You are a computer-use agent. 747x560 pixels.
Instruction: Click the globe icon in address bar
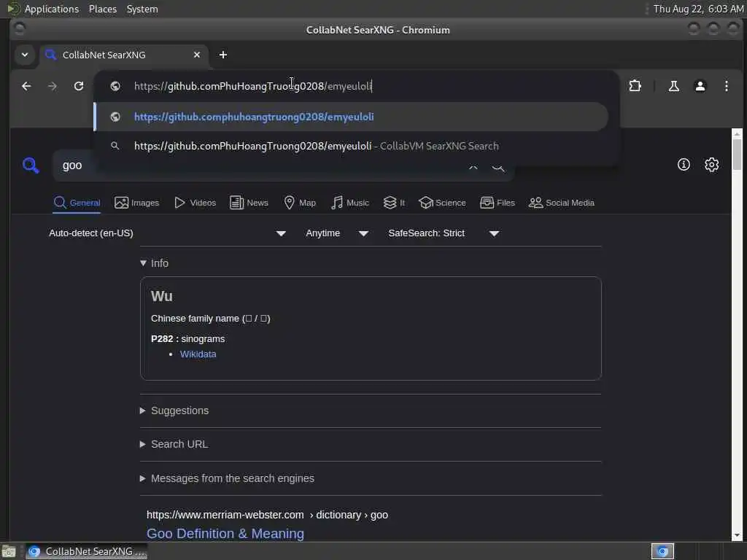click(115, 86)
